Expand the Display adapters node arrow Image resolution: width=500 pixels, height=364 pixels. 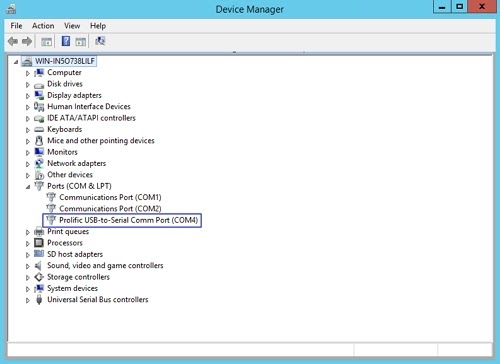[x=28, y=96]
